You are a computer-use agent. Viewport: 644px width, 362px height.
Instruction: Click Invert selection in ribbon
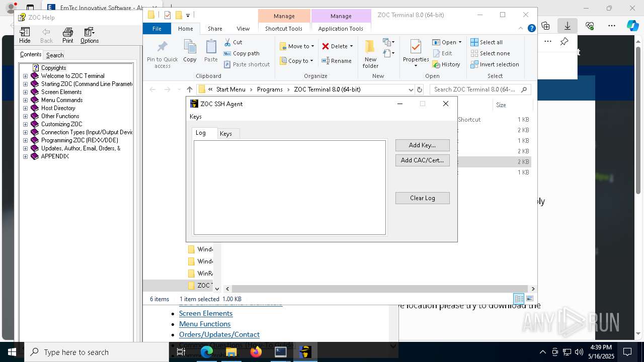coord(495,64)
